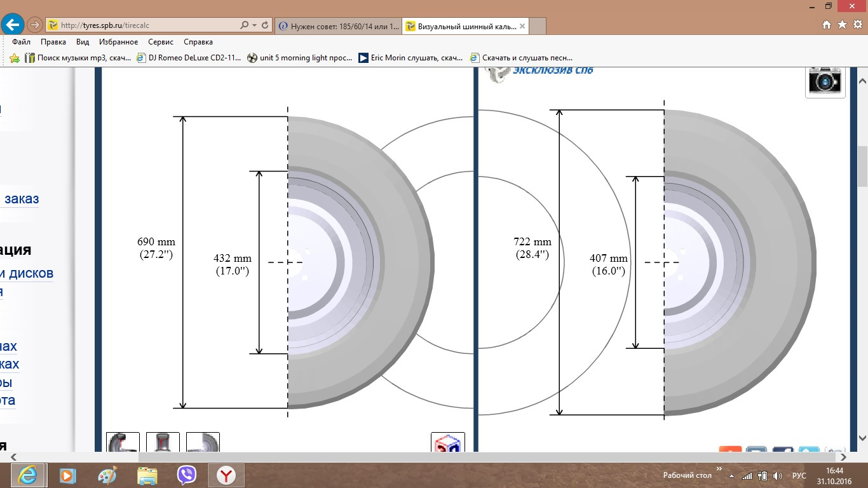The width and height of the screenshot is (868, 488).
Task: Open the Tools gear icon
Action: click(x=857, y=25)
